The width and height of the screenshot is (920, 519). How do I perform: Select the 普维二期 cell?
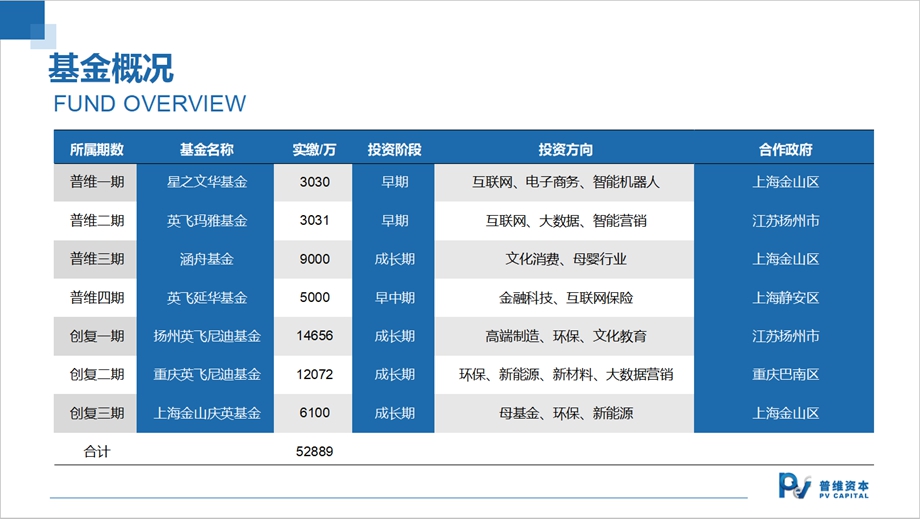(97, 221)
